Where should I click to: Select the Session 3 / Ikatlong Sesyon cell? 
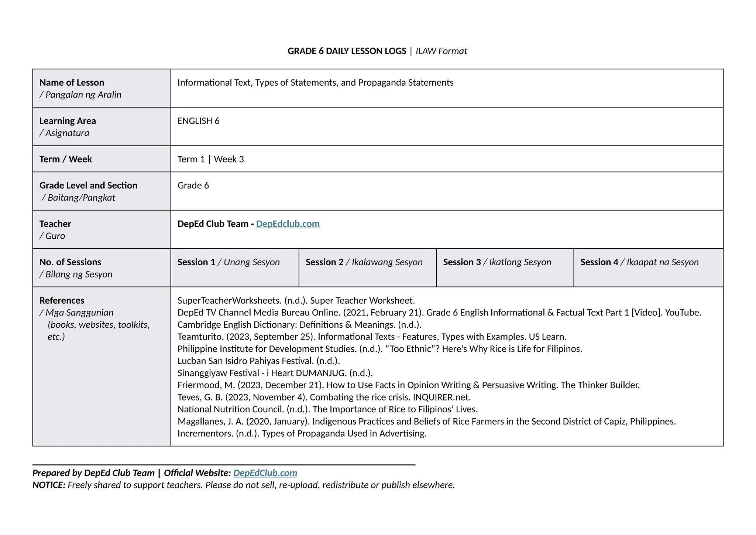pos(505,268)
